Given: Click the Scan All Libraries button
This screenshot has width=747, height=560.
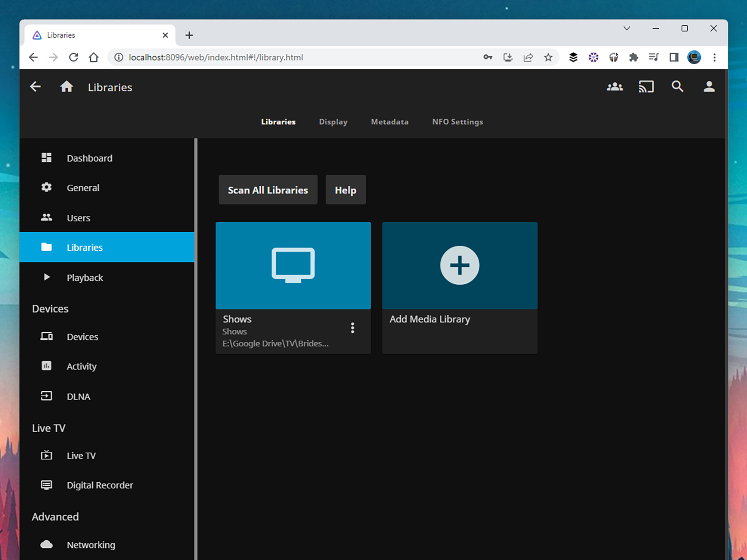Looking at the screenshot, I should coord(268,190).
